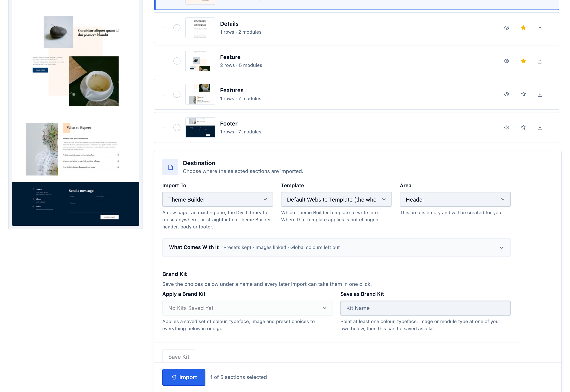Screen dimensions: 570x392
Task: Open the Apply a Brand Kit dropdown
Action: coord(247,308)
